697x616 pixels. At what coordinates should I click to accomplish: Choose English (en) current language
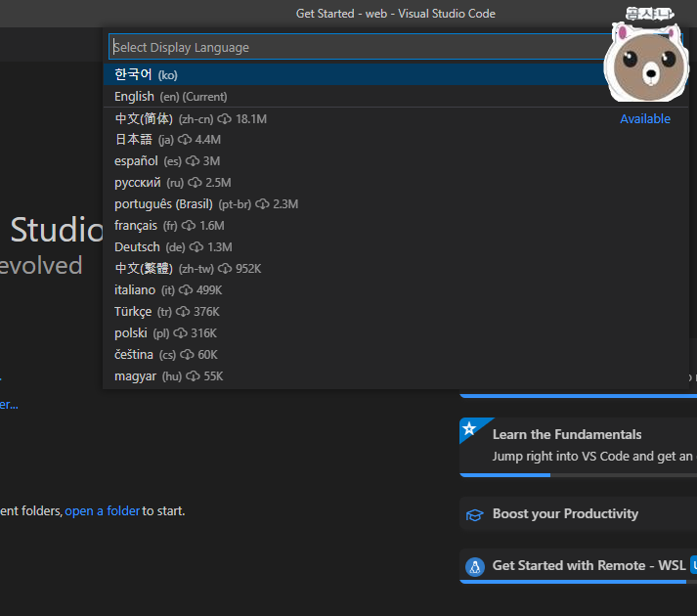[x=396, y=96]
